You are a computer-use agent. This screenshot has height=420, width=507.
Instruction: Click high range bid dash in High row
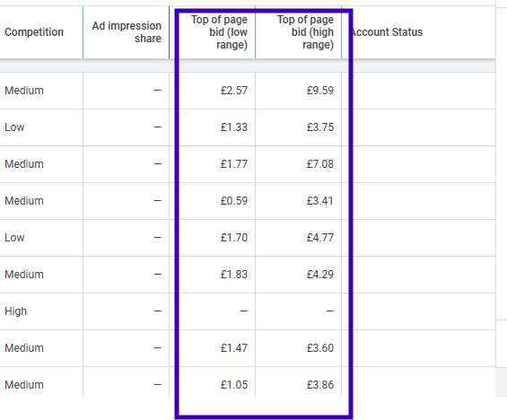tap(330, 311)
